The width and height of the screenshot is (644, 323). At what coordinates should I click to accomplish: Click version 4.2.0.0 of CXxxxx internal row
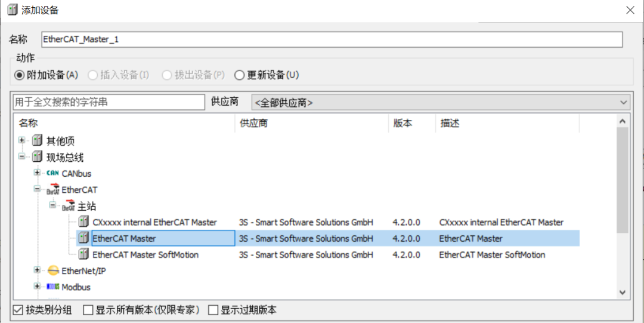click(406, 222)
